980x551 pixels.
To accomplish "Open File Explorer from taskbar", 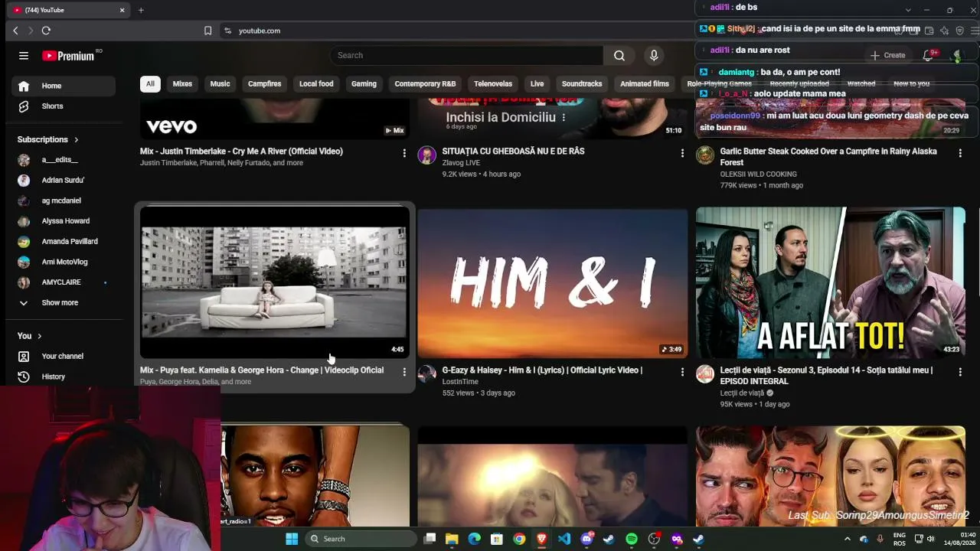I will (x=452, y=539).
